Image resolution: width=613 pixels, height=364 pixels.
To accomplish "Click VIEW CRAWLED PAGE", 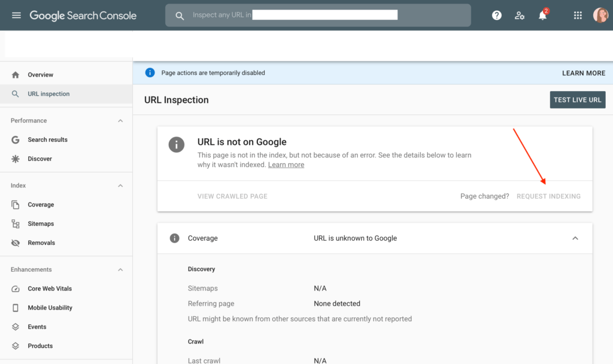I will click(232, 196).
